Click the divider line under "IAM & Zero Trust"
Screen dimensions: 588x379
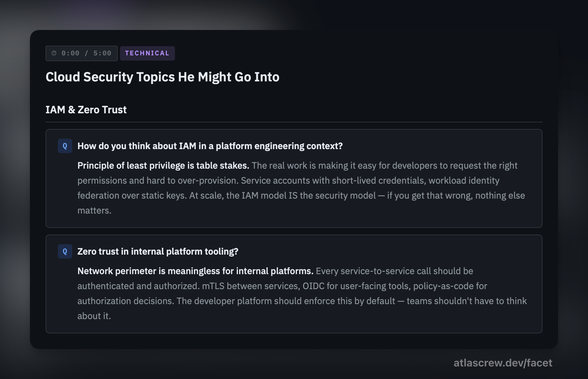coord(294,122)
